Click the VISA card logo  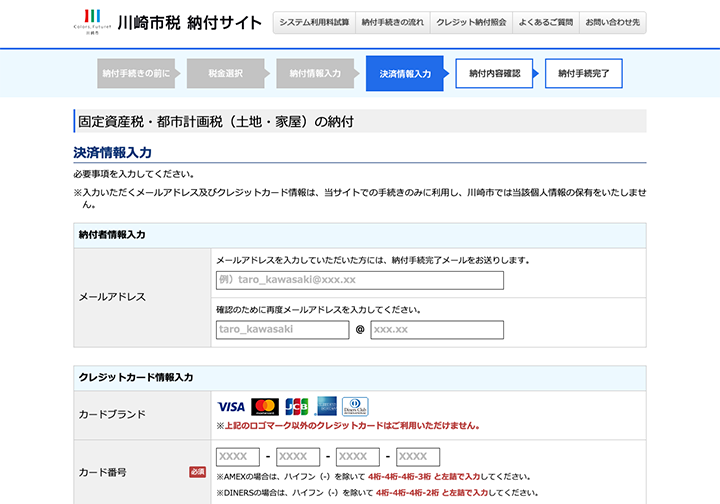[231, 407]
